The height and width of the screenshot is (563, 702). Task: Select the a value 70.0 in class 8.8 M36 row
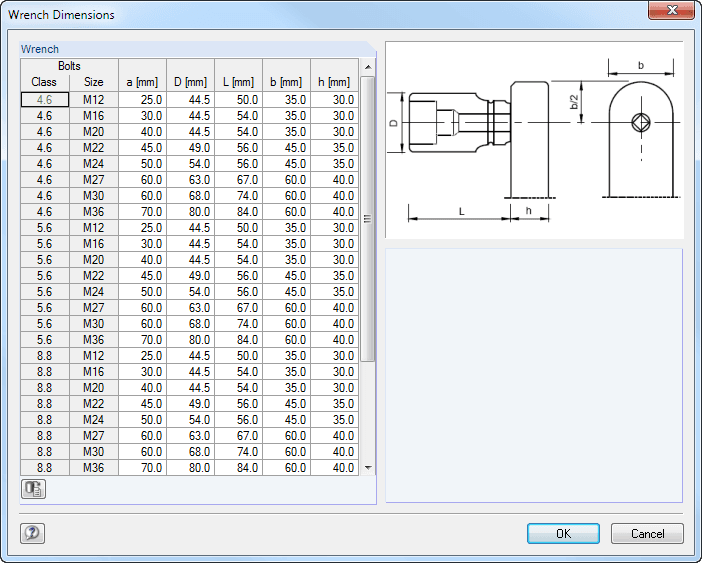point(142,468)
